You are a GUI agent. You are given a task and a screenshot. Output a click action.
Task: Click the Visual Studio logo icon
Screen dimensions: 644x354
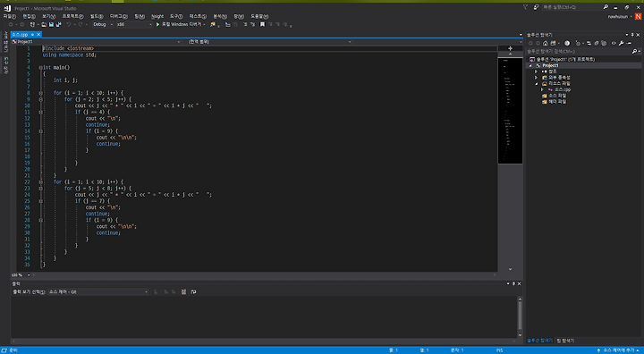click(7, 8)
